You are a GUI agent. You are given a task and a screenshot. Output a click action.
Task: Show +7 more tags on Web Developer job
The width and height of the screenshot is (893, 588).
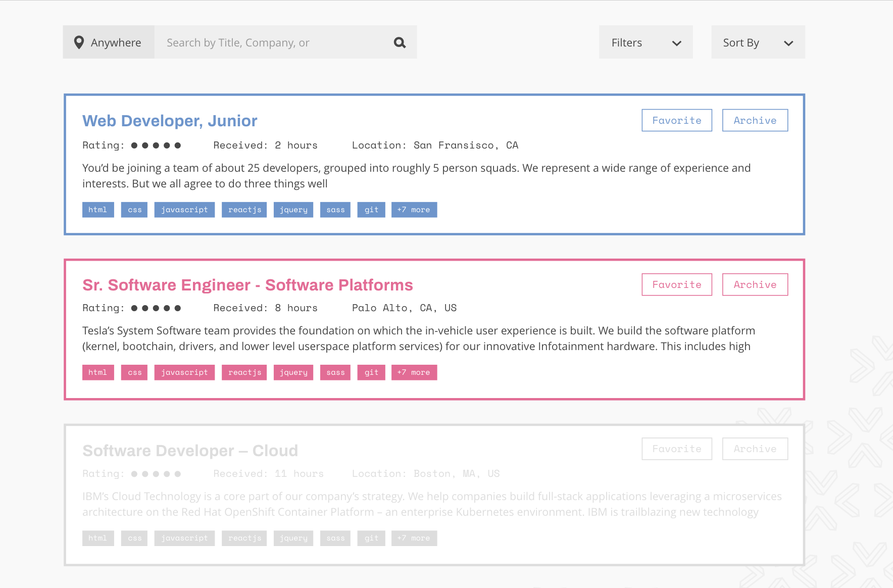click(414, 210)
